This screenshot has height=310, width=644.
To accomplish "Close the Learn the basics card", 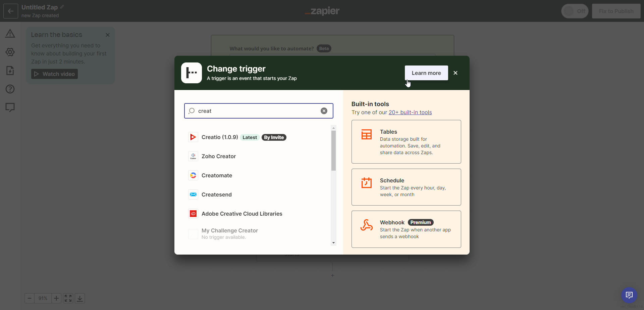I will pos(108,35).
